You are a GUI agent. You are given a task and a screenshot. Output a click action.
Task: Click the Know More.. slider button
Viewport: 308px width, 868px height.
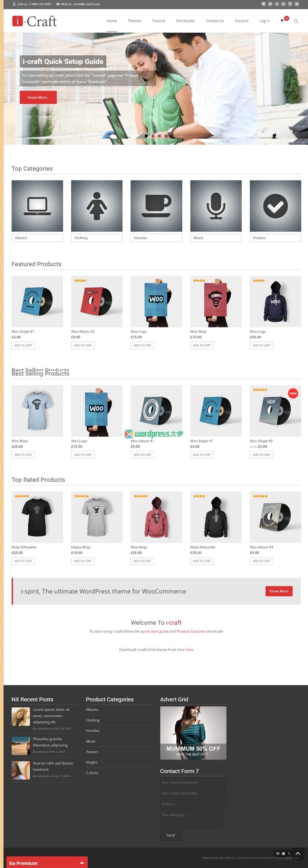pyautogui.click(x=38, y=97)
